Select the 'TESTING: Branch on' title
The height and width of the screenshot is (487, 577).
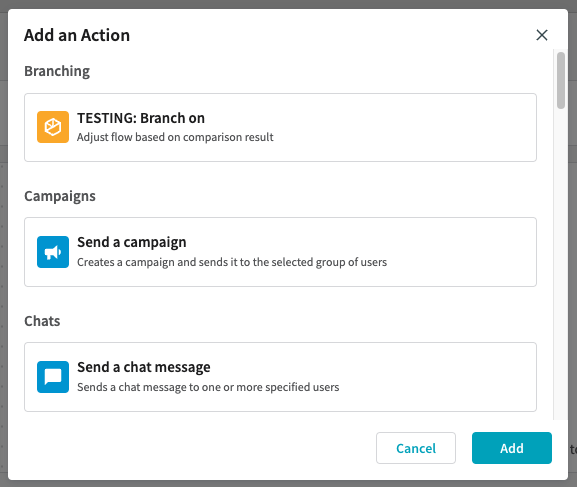coord(141,118)
